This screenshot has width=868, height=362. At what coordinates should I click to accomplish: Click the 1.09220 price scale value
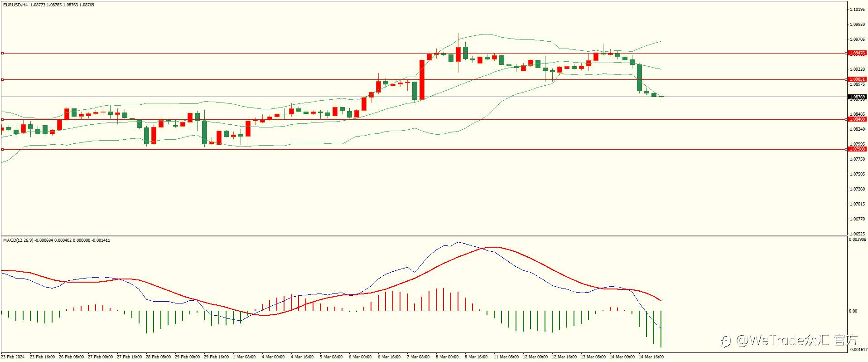[x=858, y=69]
